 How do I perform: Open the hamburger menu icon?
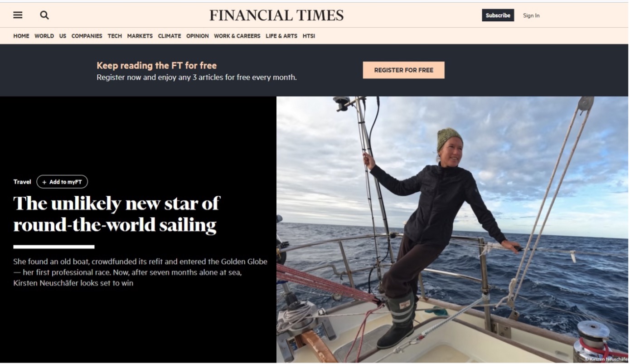(18, 15)
